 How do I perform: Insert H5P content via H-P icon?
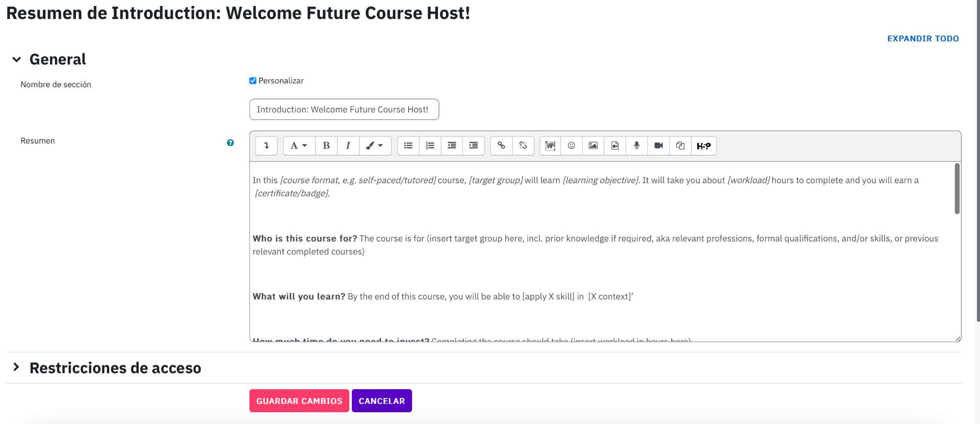(x=704, y=146)
